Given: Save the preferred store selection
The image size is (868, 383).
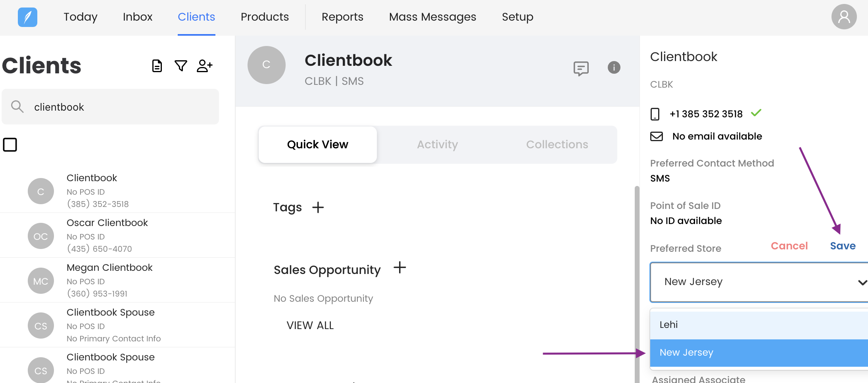Looking at the screenshot, I should (843, 246).
